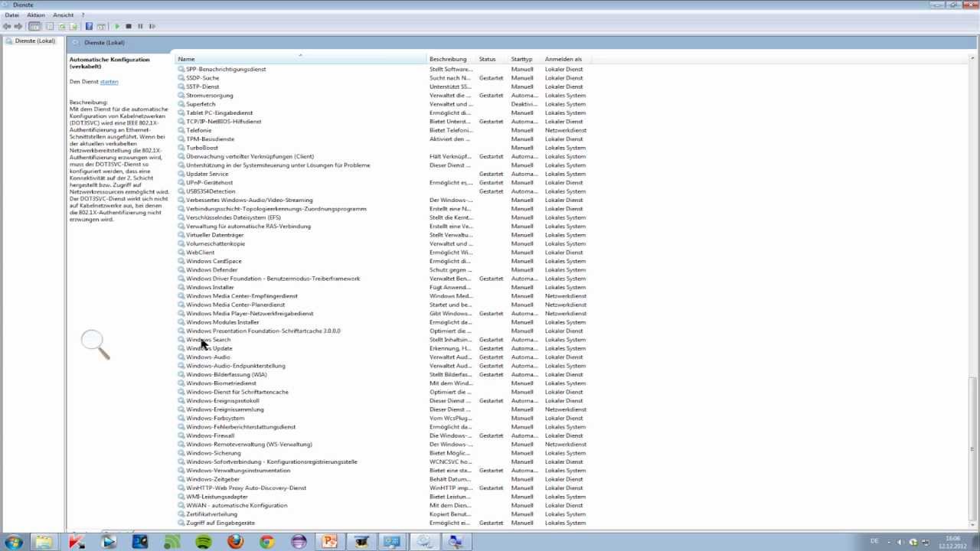Select the 'SSDP-Suche' service row

(385, 78)
